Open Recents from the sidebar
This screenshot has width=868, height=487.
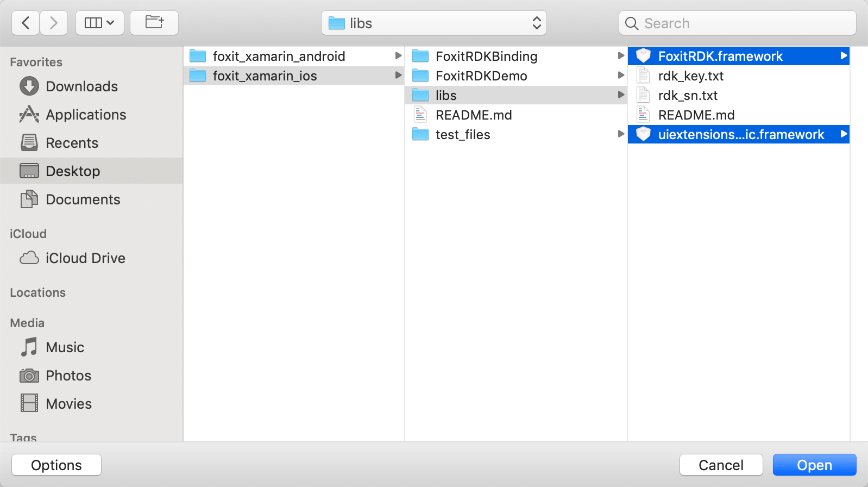(x=91, y=142)
